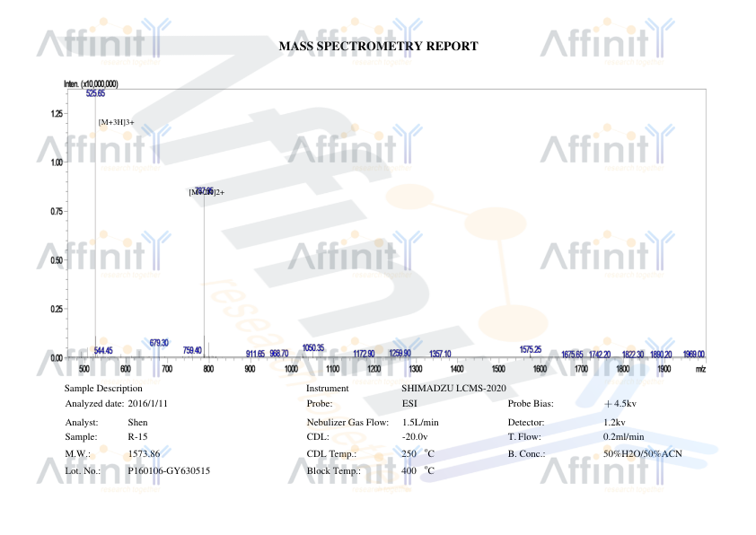The height and width of the screenshot is (535, 756).
Task: Select the 525.65 peak label
Action: click(95, 93)
